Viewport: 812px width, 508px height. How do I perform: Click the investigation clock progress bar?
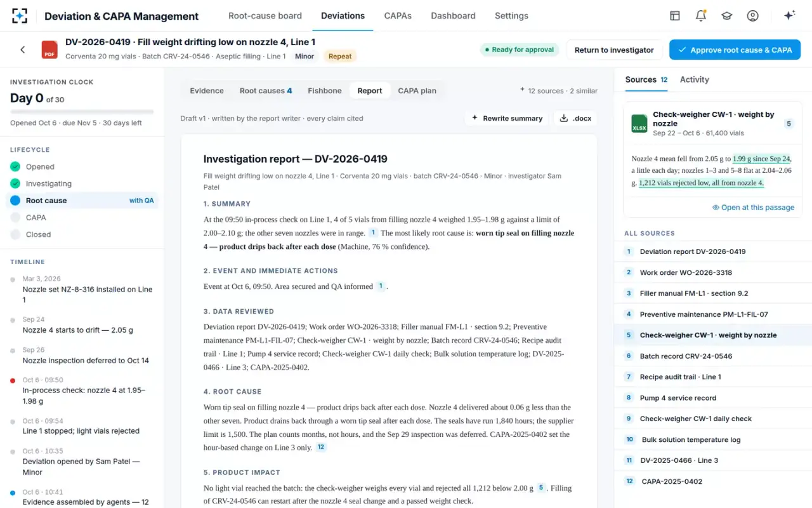point(82,112)
